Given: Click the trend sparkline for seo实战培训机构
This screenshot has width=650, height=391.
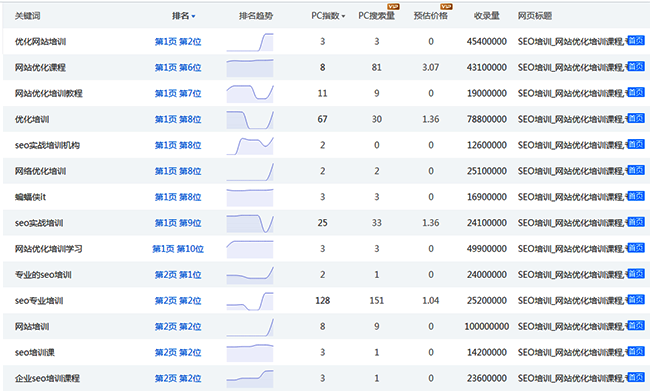Looking at the screenshot, I should (x=250, y=146).
